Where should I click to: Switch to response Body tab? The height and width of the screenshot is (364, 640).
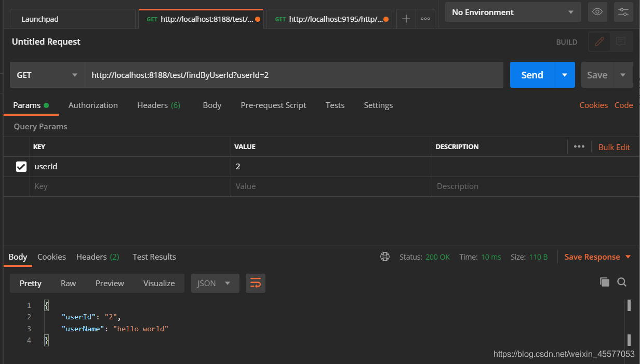(18, 257)
